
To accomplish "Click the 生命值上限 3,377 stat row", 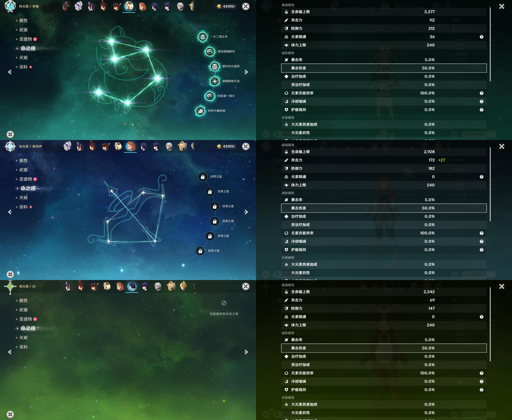I will pos(384,12).
